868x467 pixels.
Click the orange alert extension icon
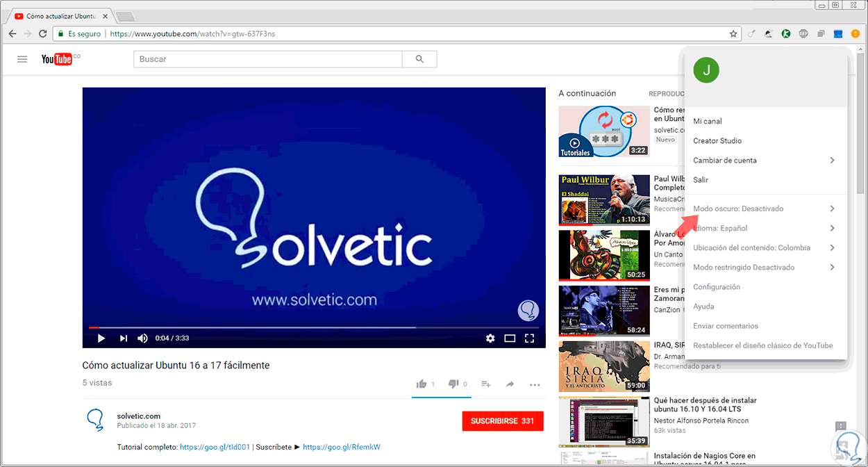(855, 33)
